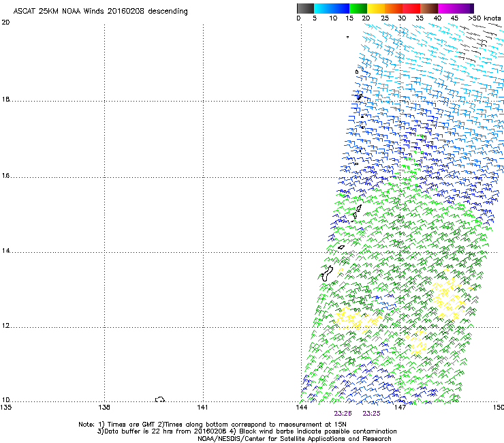Pick the magenta 40–45 knots color bar segment
Image resolution: width=504 pixels, height=443 pixels.
(x=447, y=8)
